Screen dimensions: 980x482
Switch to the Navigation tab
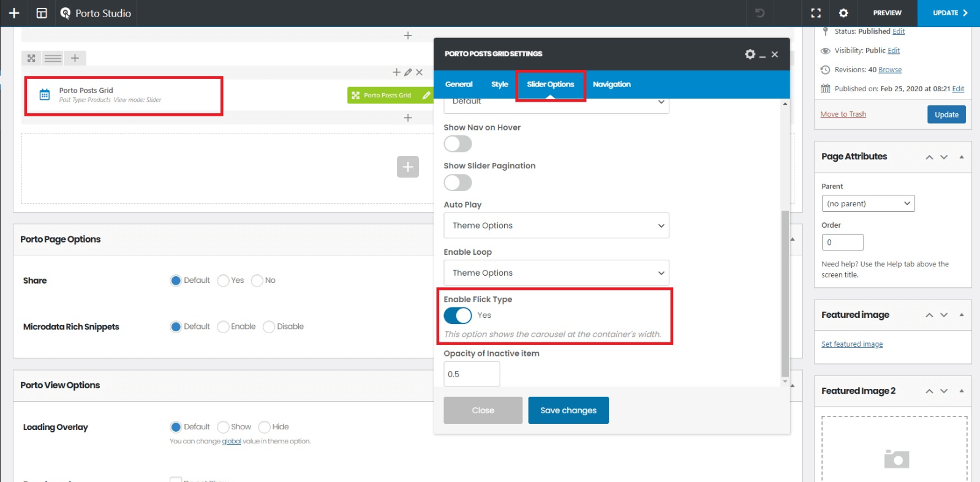point(611,85)
